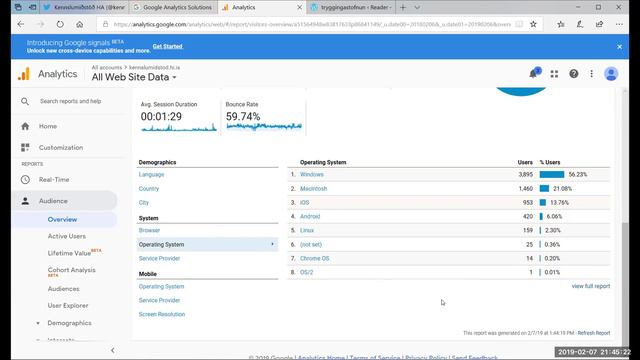The height and width of the screenshot is (360, 640).
Task: Click the site lock icon in address bar
Action: coord(105,24)
